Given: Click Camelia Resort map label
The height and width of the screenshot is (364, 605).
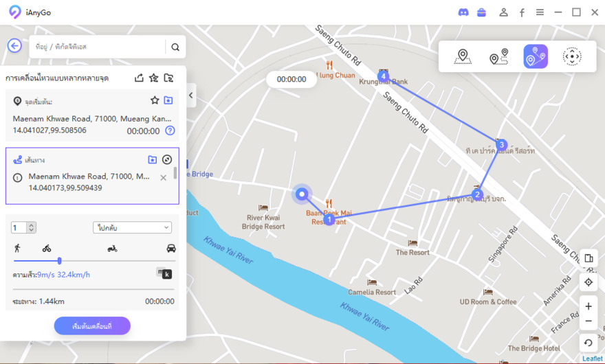Looking at the screenshot, I should (372, 293).
